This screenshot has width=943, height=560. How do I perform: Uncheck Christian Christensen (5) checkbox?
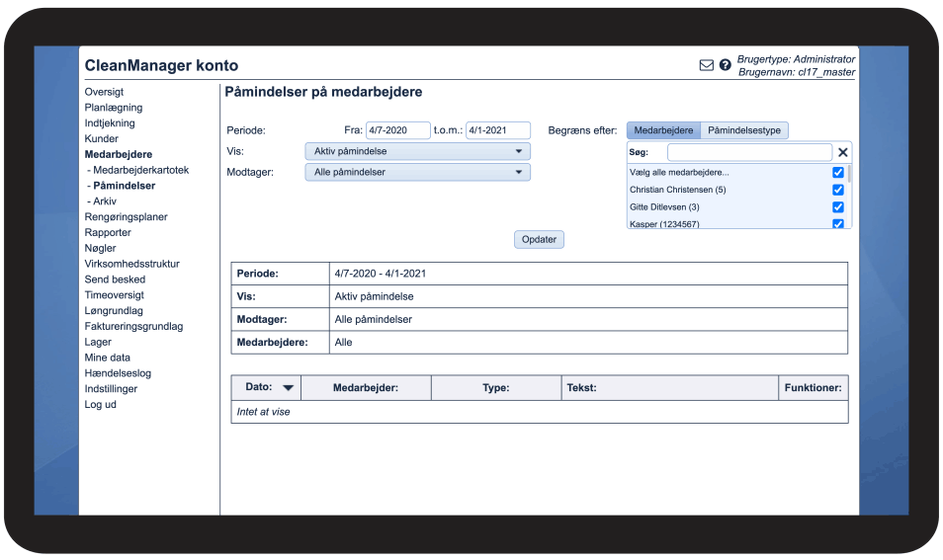point(838,190)
